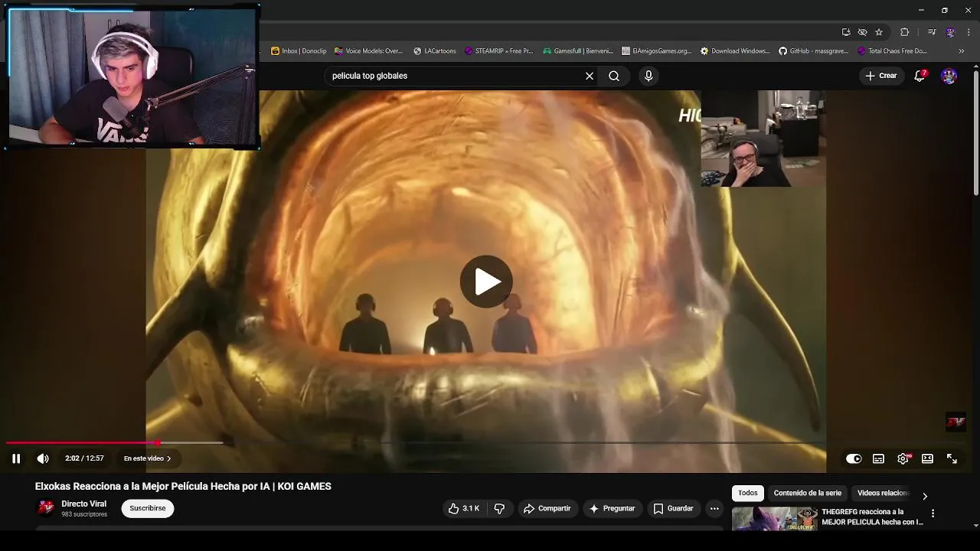Click the install app icon in the address bar
The height and width of the screenshot is (551, 980).
tap(846, 32)
